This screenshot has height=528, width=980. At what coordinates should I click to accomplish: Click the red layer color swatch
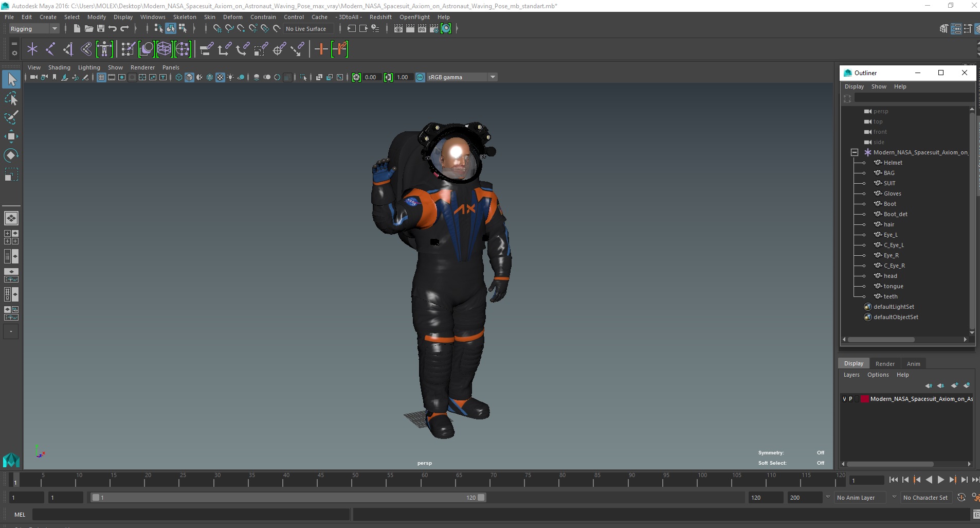coord(864,399)
